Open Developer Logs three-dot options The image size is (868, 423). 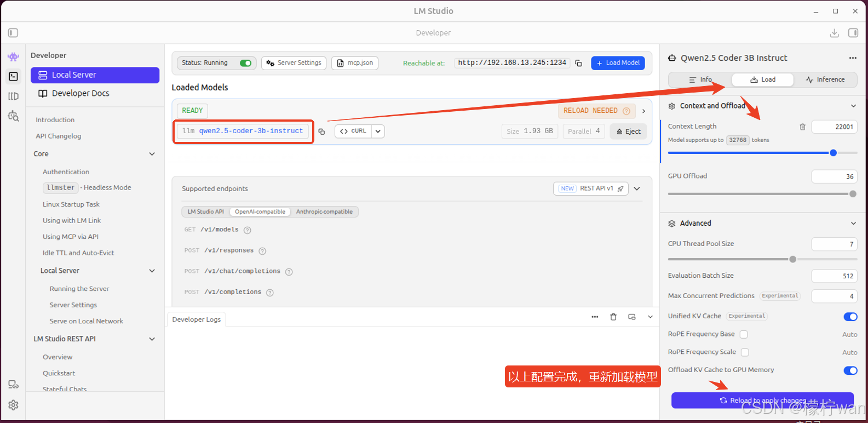click(595, 317)
